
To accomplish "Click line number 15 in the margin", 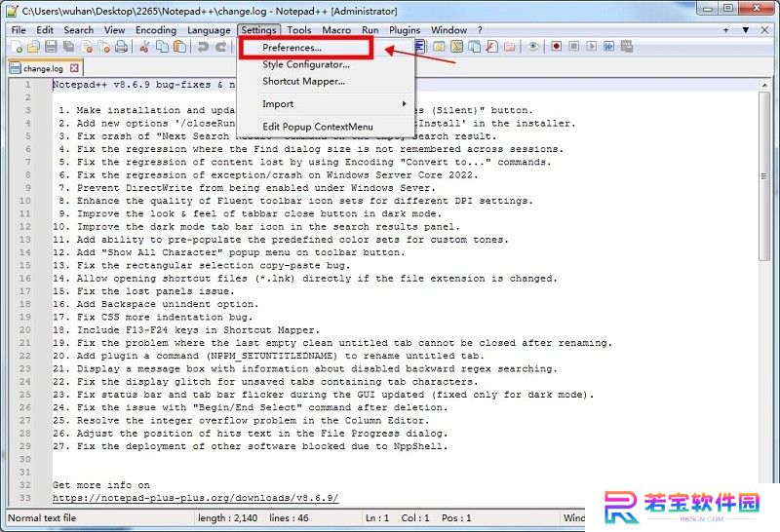I will pyautogui.click(x=25, y=265).
